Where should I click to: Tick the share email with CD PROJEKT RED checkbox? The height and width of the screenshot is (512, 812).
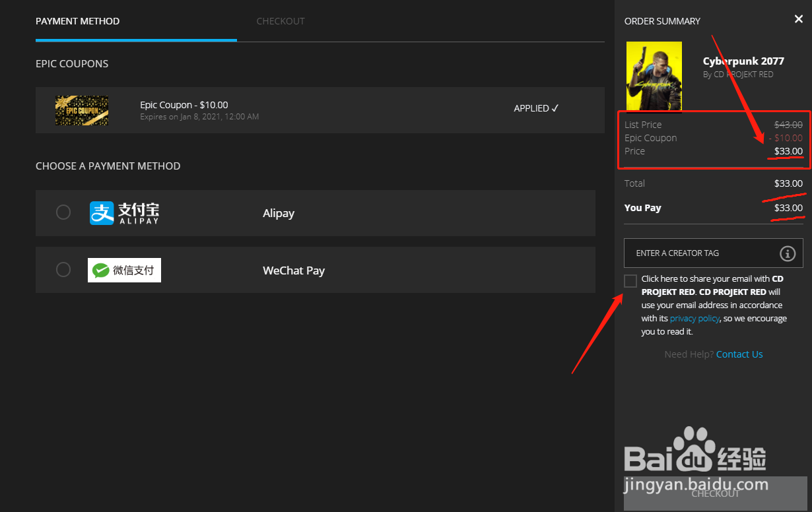pyautogui.click(x=630, y=281)
